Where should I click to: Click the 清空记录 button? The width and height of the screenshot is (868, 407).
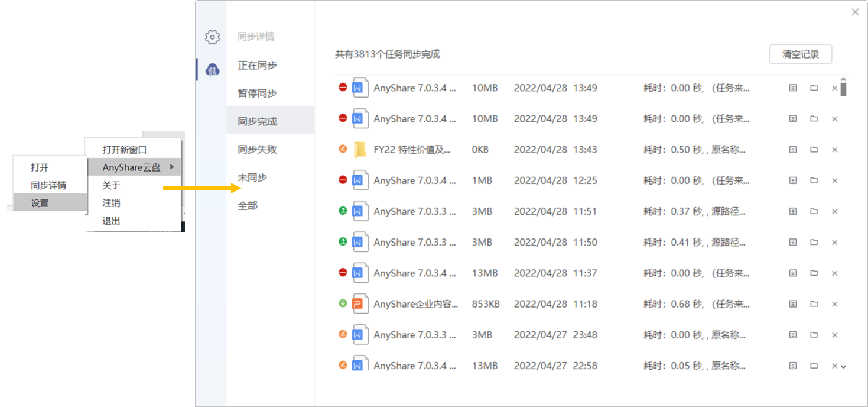(801, 54)
